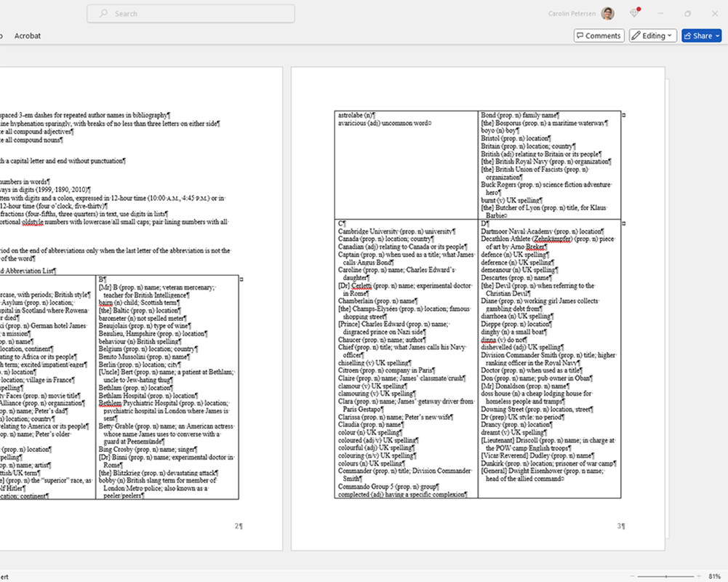Click 'Bond (prop. n) family name' entry

pos(520,115)
